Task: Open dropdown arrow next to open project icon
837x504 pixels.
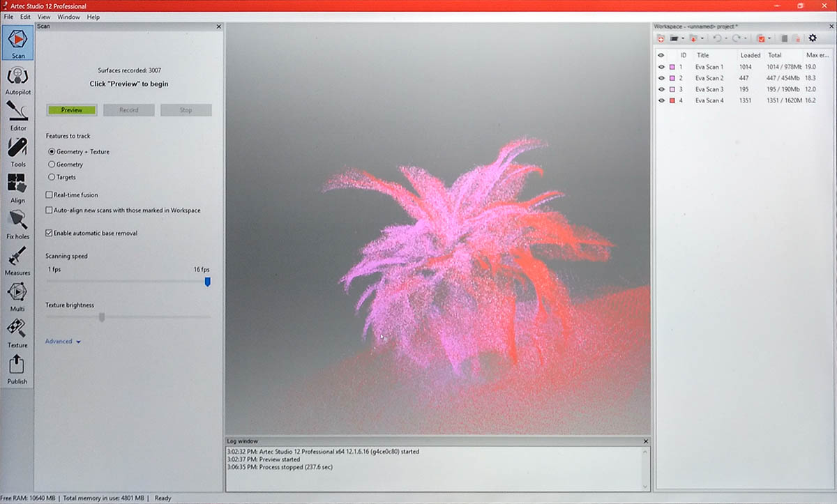Action: [x=683, y=38]
